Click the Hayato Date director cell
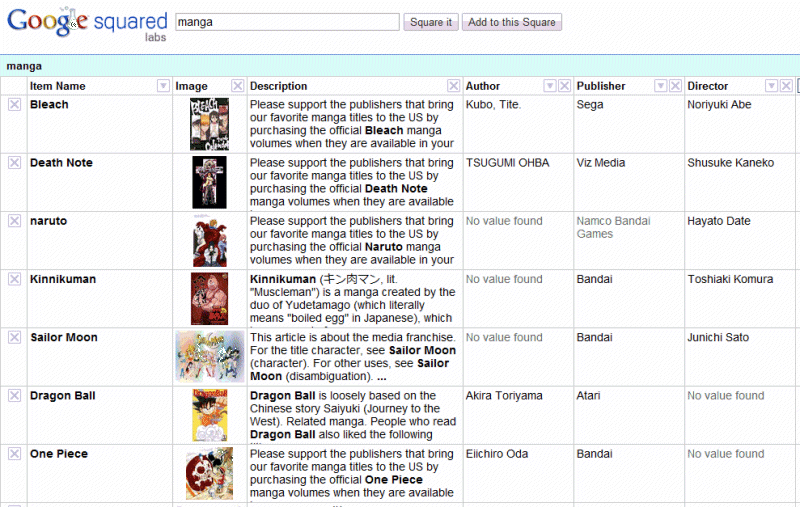Viewport: 800px width, 507px height. tap(719, 221)
